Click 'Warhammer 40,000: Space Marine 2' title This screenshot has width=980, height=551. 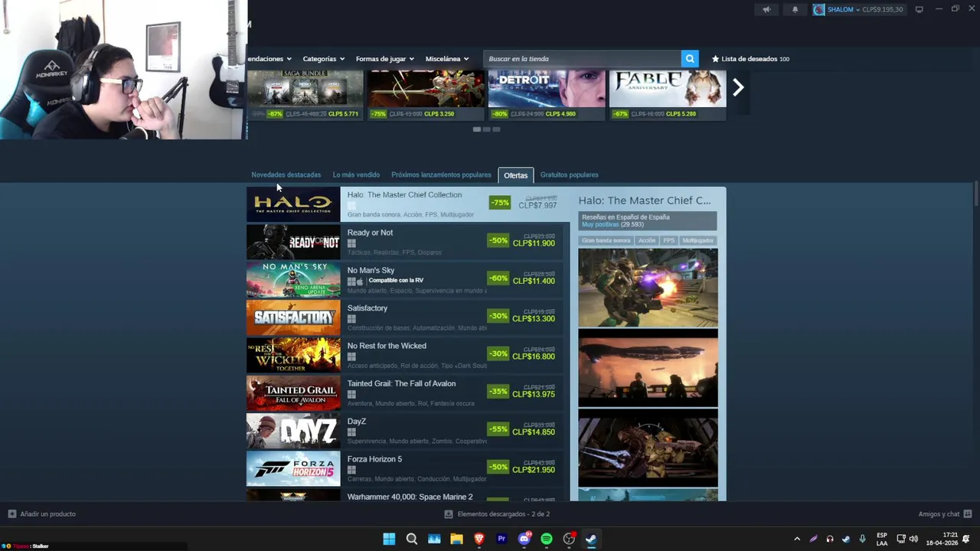(x=410, y=497)
